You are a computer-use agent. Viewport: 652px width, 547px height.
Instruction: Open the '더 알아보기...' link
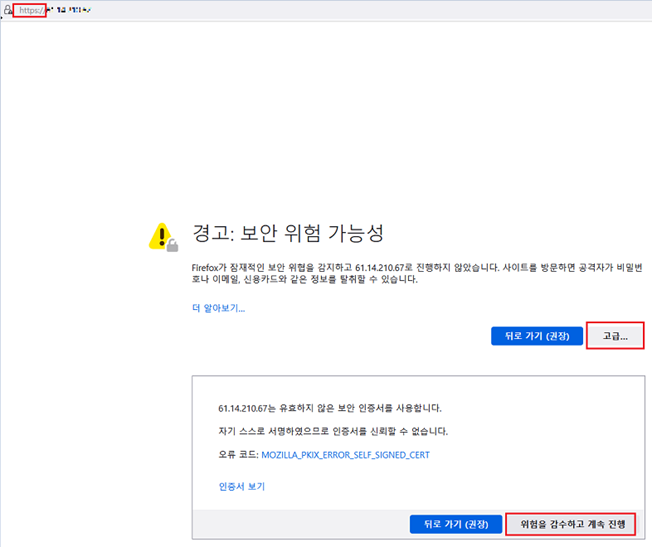click(218, 308)
